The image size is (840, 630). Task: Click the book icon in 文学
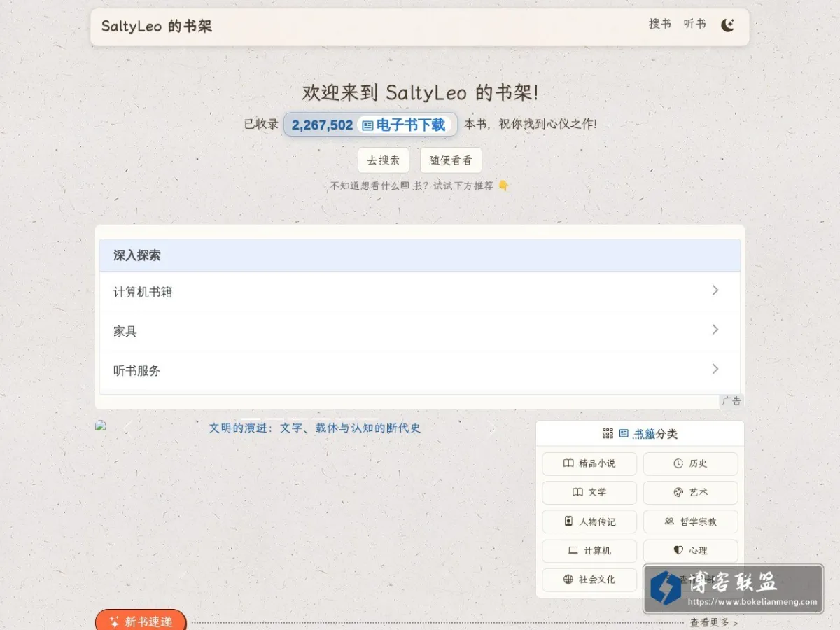click(577, 492)
